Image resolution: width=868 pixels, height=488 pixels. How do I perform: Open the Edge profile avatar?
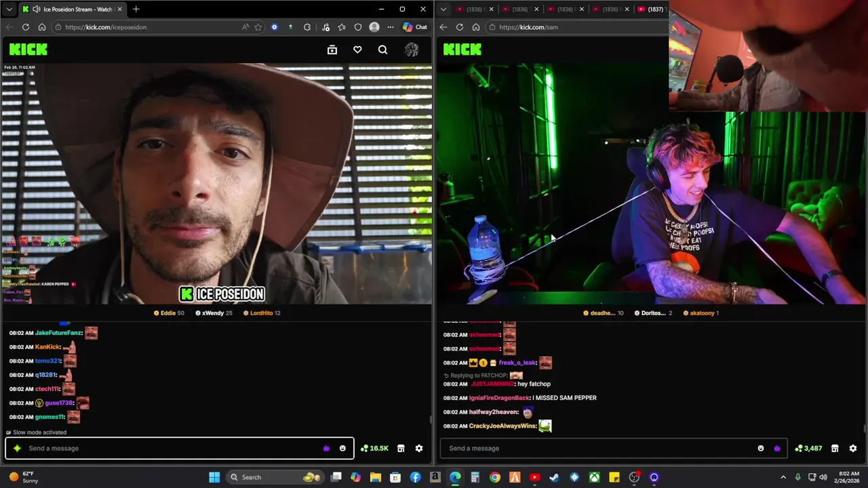tap(374, 27)
